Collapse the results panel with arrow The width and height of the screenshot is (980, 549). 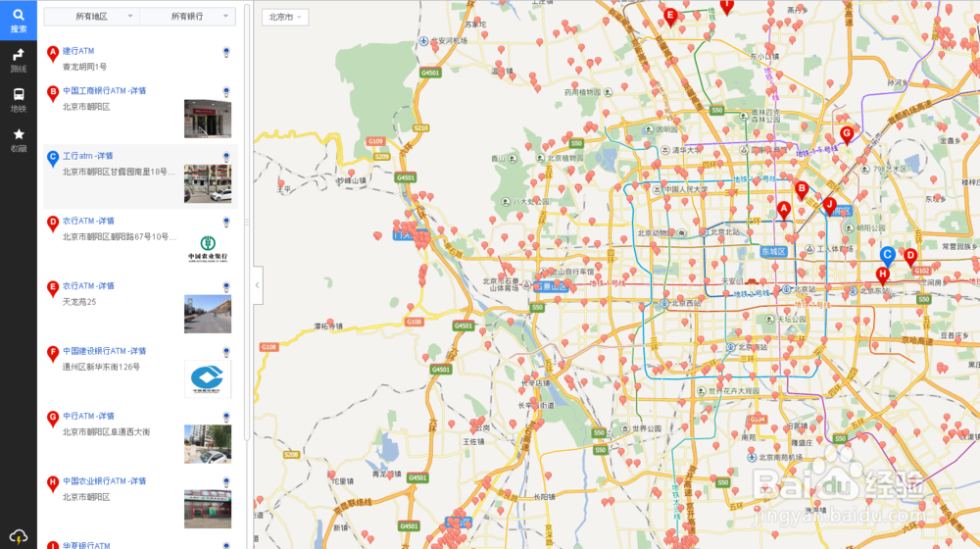[258, 285]
